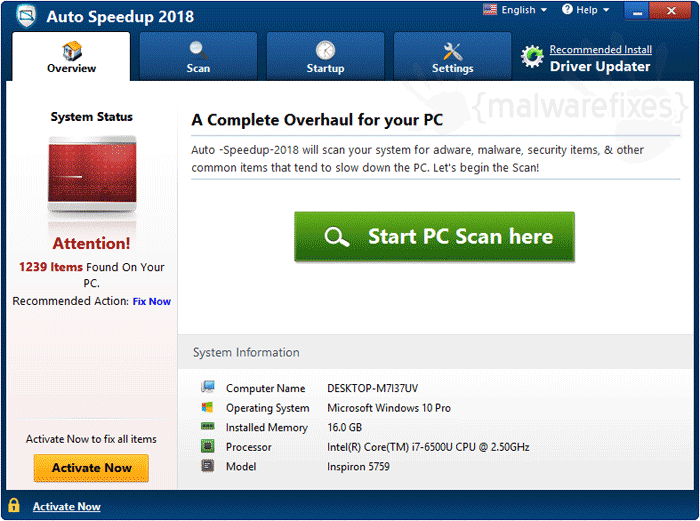Viewport: 700px width, 521px height.
Task: Click the Overview house icon
Action: click(x=72, y=50)
